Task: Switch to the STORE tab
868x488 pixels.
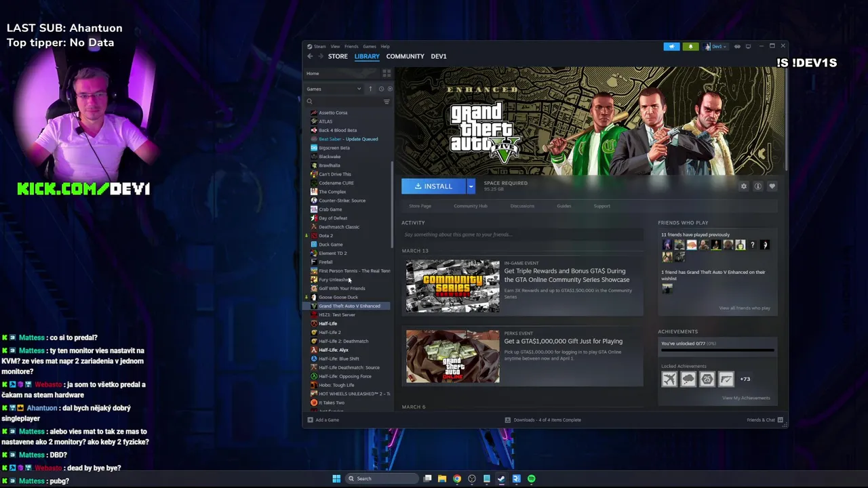Action: click(338, 56)
